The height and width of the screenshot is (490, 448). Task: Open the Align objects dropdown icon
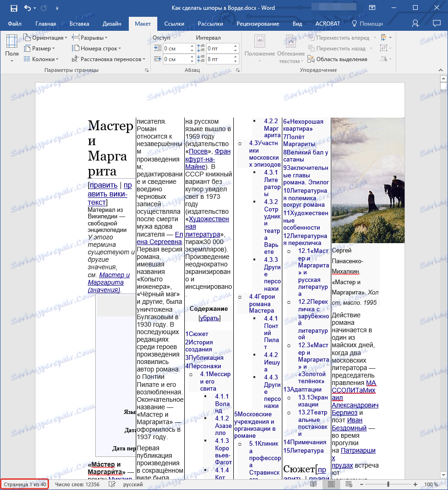pyautogui.click(x=386, y=38)
